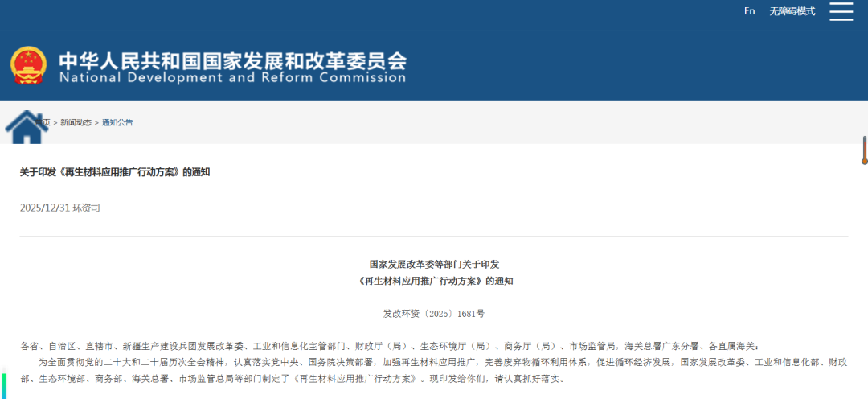868x399 pixels.
Task: Click the bold article title 关于印发《再生材料应用推广行动方案》的通知
Action: coord(115,172)
